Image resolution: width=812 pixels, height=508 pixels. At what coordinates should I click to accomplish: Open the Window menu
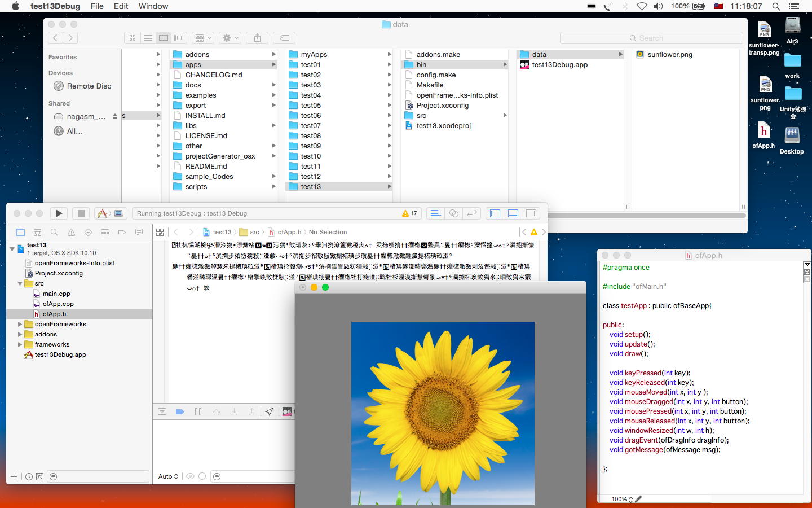[153, 6]
